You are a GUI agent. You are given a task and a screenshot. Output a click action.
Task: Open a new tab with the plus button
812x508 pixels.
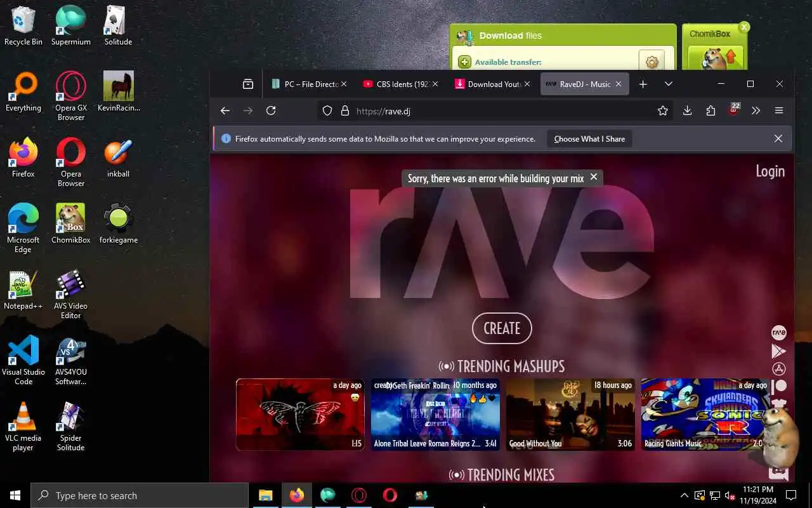[x=643, y=84]
